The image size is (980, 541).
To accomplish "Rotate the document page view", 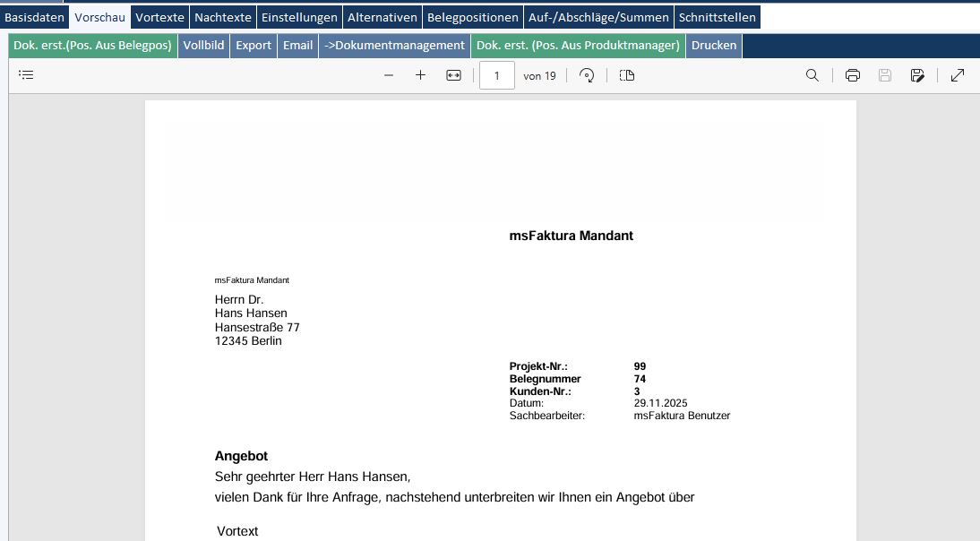I will (x=588, y=75).
